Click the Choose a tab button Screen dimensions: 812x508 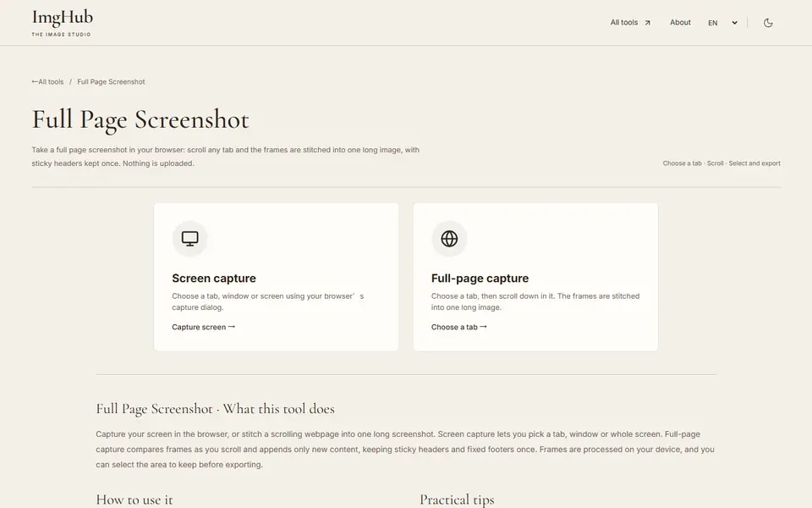click(x=458, y=327)
